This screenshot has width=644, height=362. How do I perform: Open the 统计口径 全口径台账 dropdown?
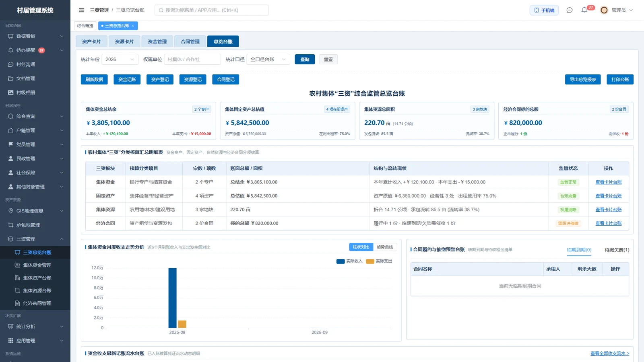click(268, 60)
